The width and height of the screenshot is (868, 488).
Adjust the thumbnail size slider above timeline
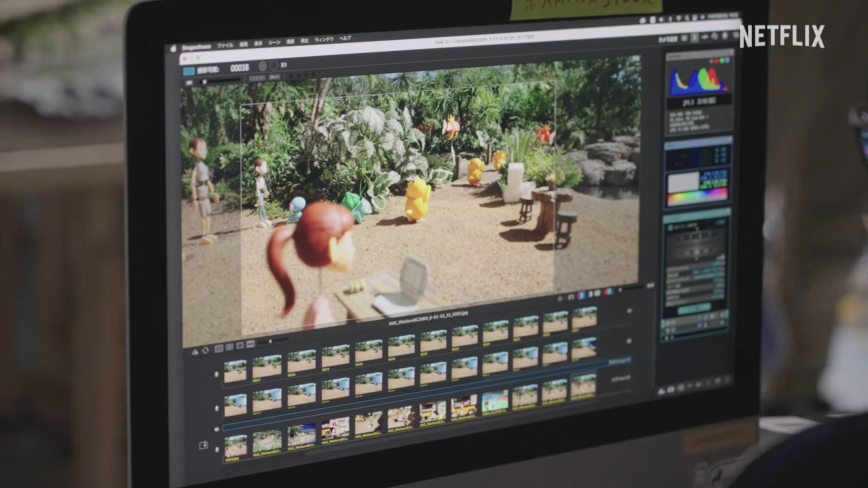274,341
